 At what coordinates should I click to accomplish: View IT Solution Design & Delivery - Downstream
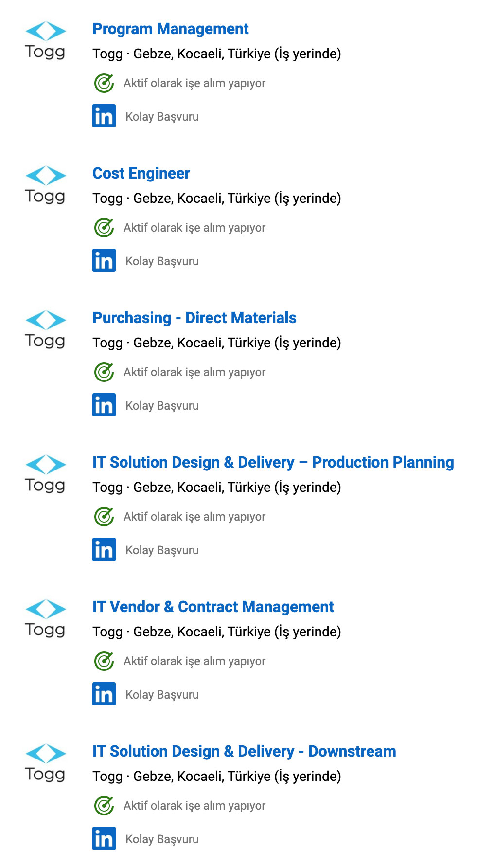click(244, 752)
